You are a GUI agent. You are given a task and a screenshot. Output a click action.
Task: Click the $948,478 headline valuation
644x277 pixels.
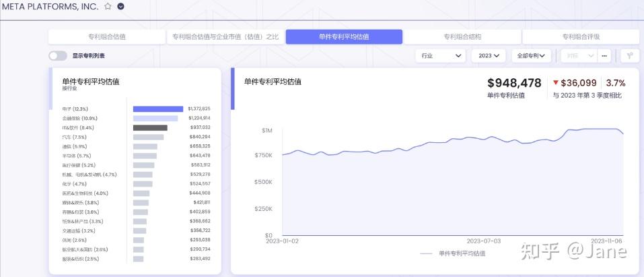tap(514, 83)
